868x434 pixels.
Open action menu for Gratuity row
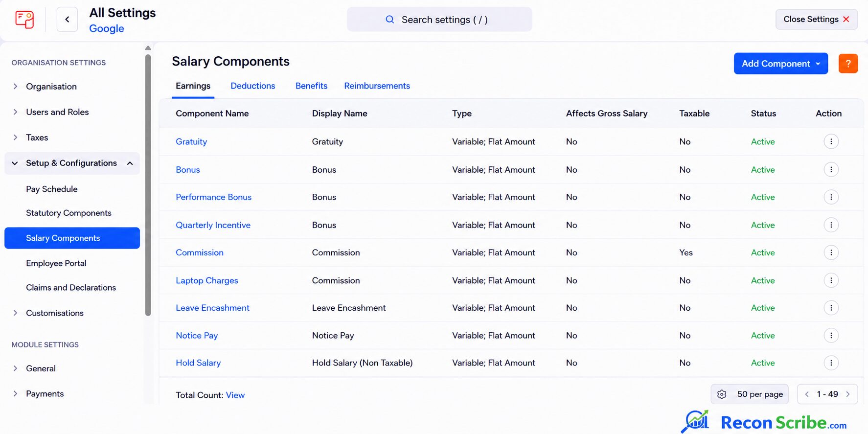pyautogui.click(x=831, y=141)
